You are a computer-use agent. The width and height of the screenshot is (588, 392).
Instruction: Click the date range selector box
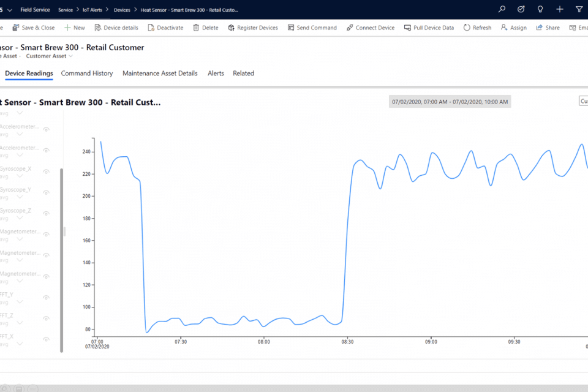pos(450,102)
